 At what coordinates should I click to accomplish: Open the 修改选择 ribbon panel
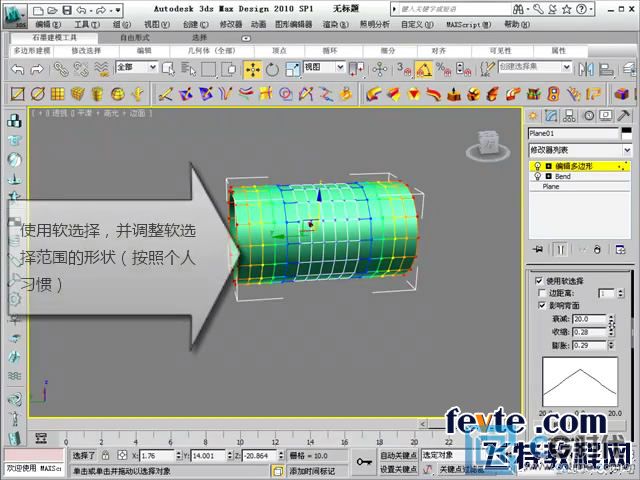pos(86,51)
